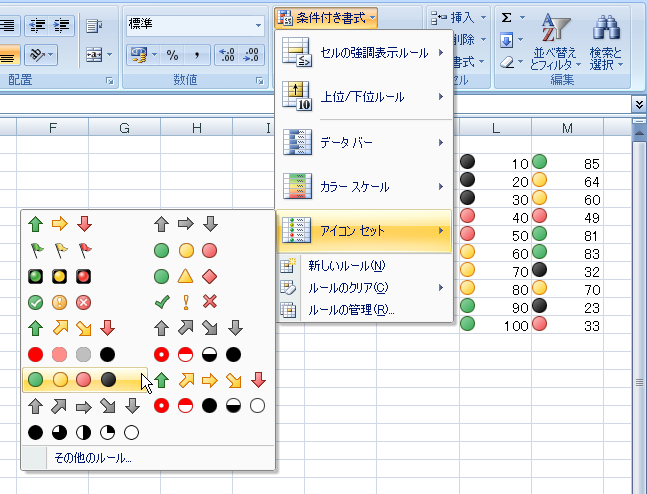
Task: Open the 条件付き書式 dropdown button
Action: click(x=328, y=17)
